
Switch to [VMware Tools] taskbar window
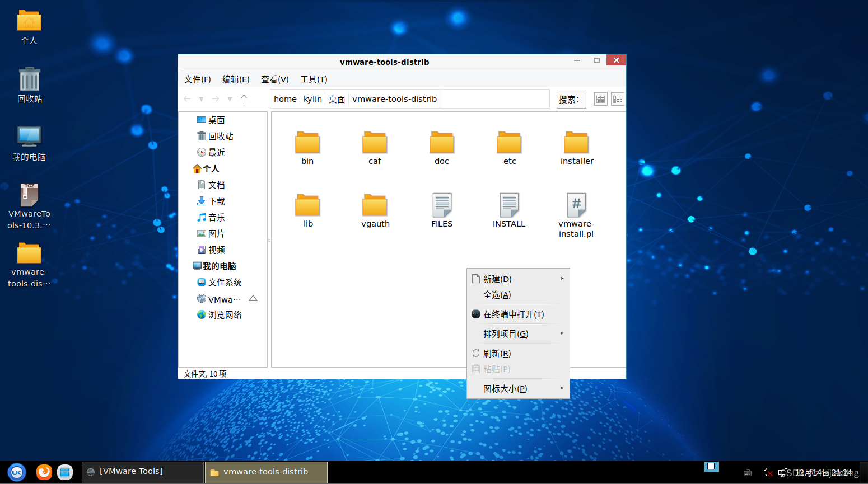[143, 472]
